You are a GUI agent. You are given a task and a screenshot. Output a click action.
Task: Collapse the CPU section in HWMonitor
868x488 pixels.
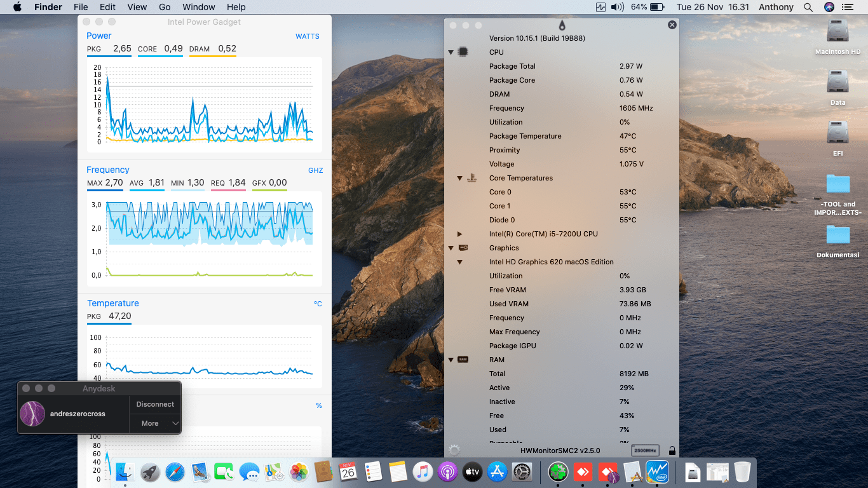tap(451, 52)
